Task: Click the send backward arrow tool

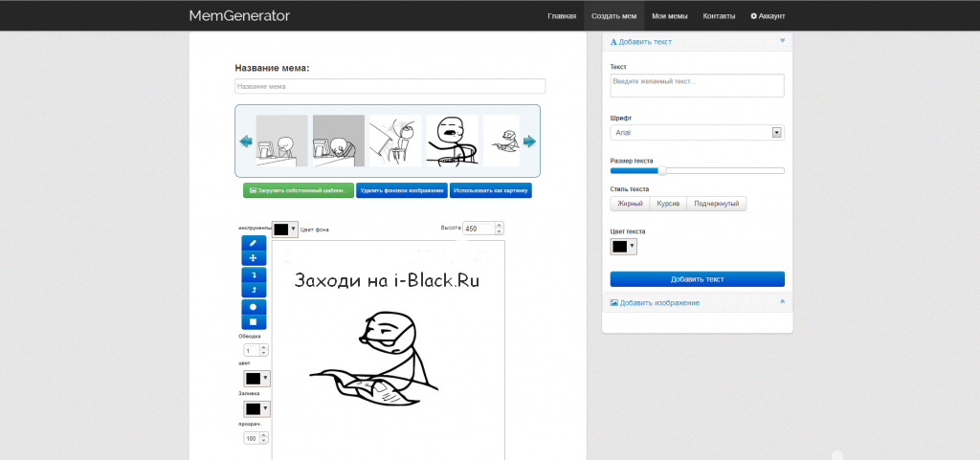Action: pyautogui.click(x=254, y=275)
